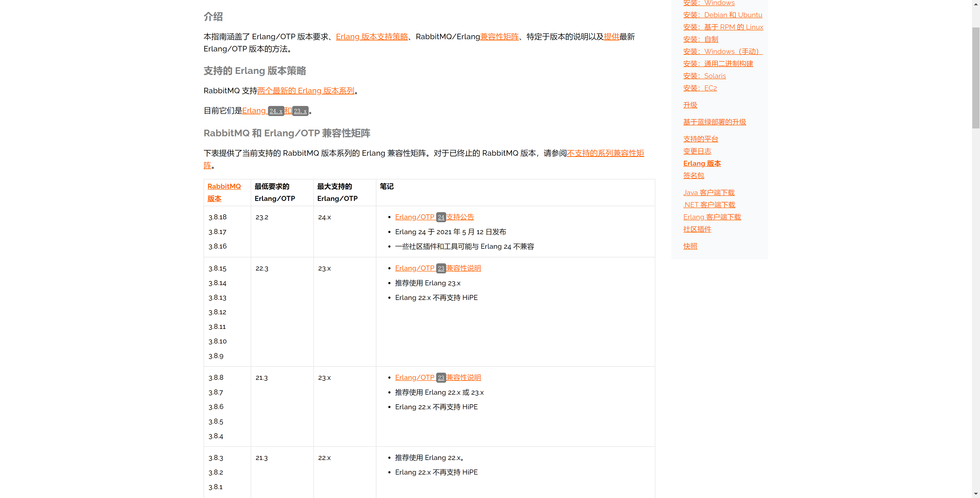Image resolution: width=980 pixels, height=498 pixels.
Task: Open the 两个最新的 Erlang 版本系列 link
Action: [x=306, y=91]
